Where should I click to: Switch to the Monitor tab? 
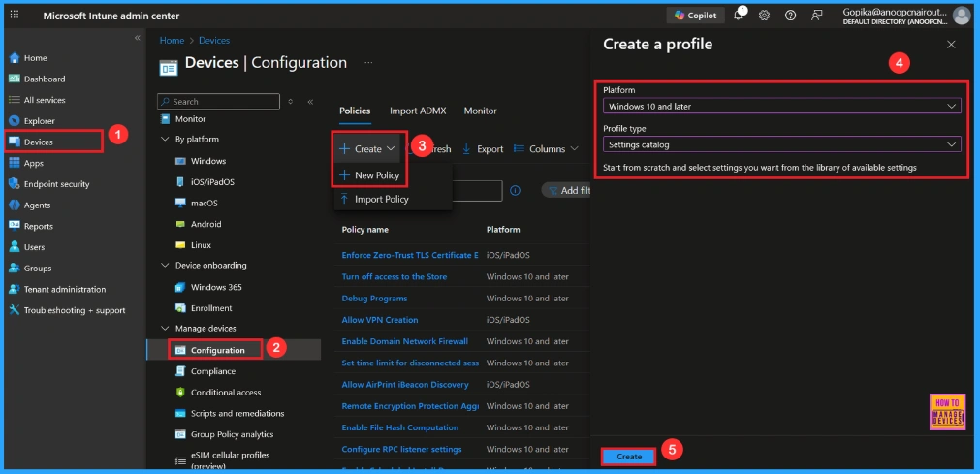(x=480, y=111)
